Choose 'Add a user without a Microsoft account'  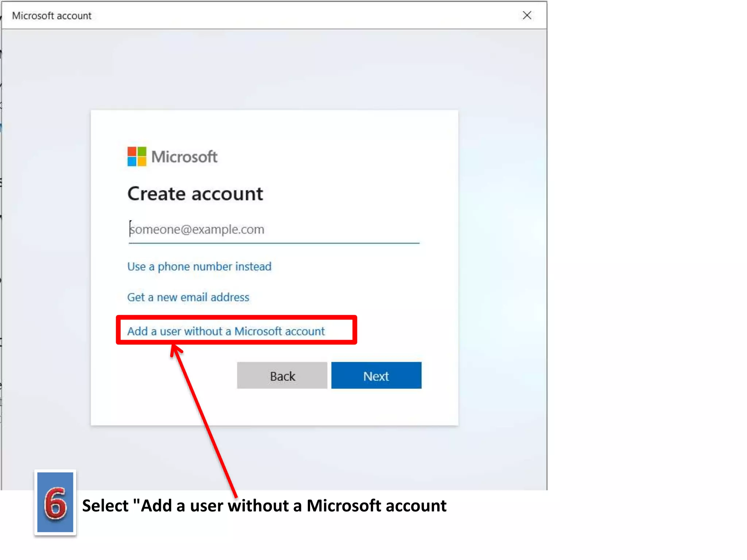click(226, 331)
